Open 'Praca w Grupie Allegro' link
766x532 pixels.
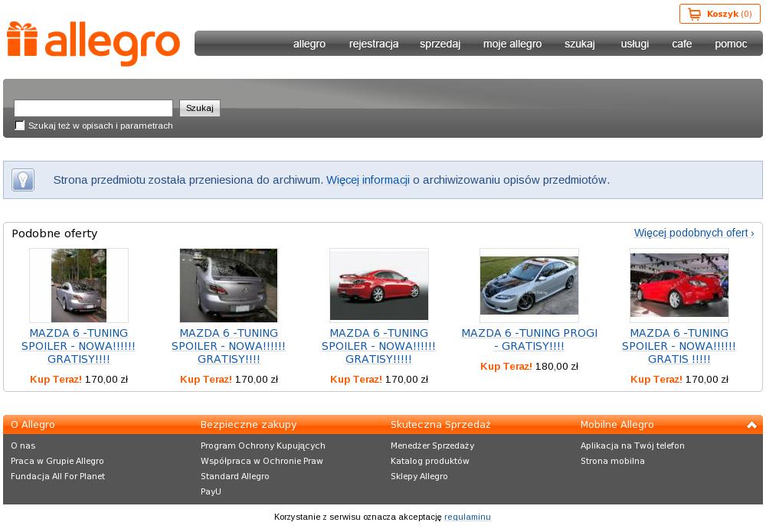click(57, 462)
